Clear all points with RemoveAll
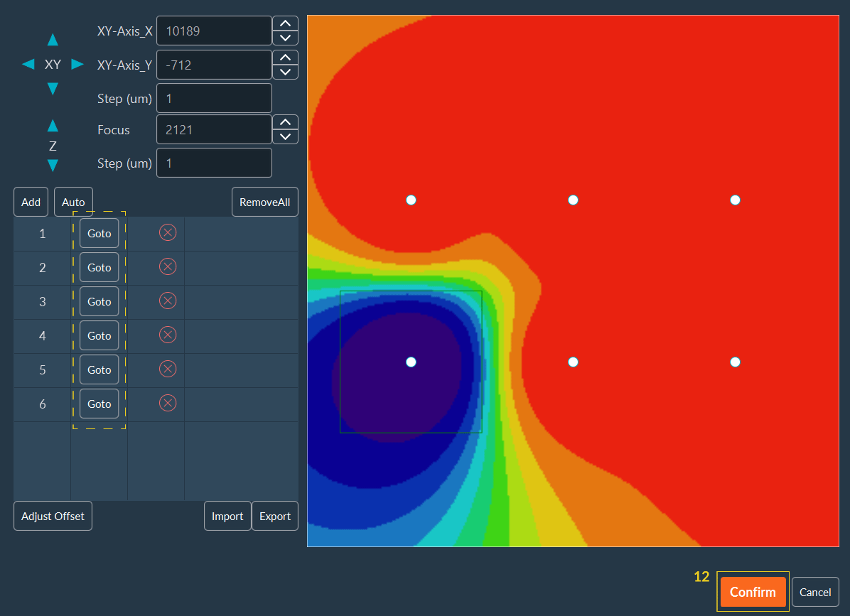 point(264,202)
